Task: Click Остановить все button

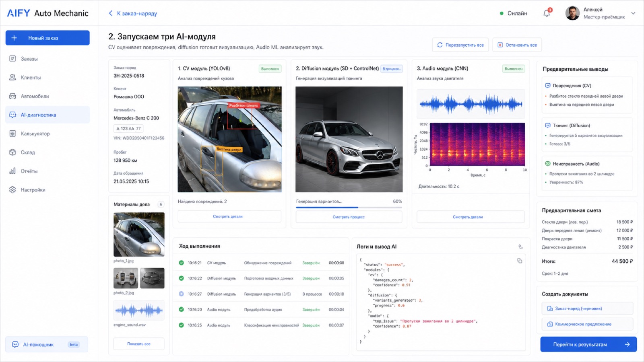Action: tap(517, 45)
